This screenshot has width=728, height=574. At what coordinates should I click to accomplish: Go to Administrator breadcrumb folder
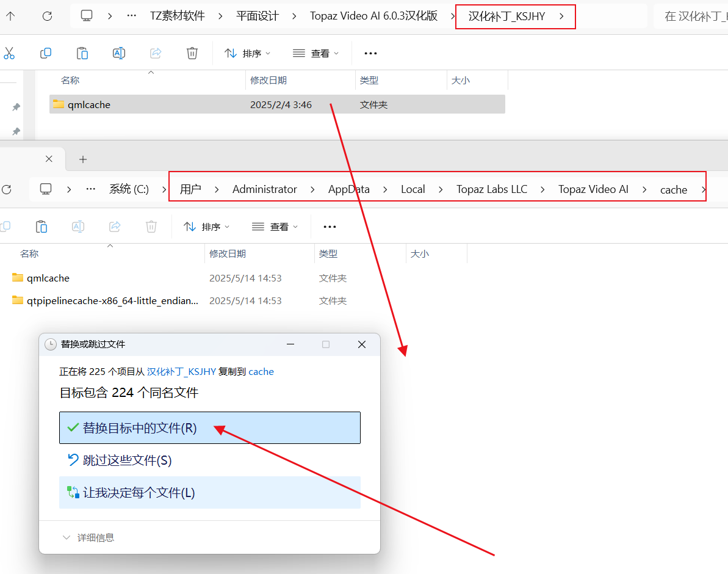tap(265, 189)
